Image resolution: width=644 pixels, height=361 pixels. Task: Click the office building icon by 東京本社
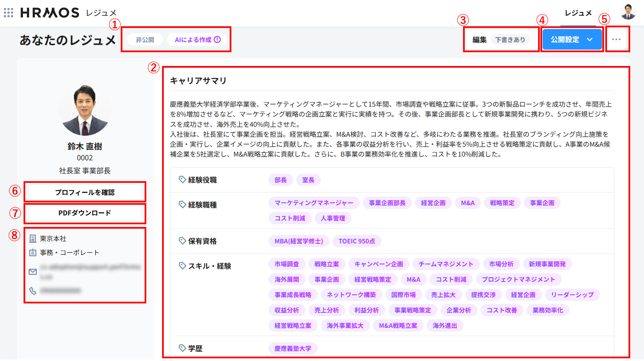point(33,239)
